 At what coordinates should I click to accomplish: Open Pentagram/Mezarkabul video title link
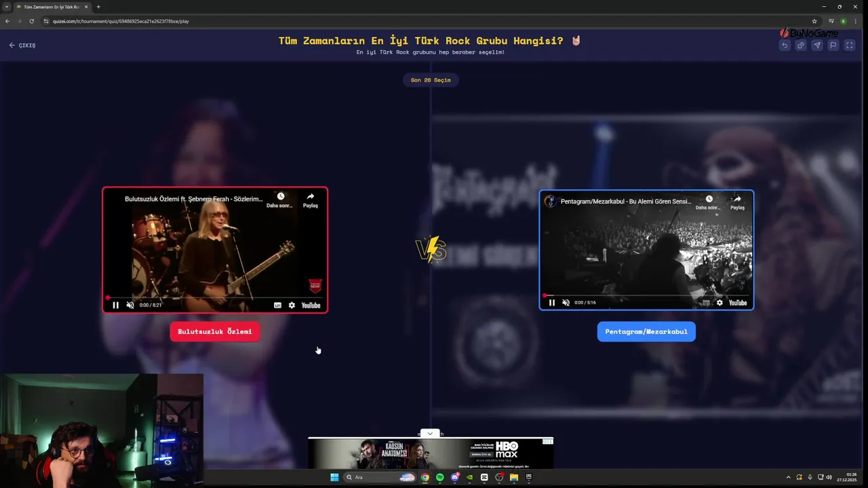pyautogui.click(x=626, y=201)
